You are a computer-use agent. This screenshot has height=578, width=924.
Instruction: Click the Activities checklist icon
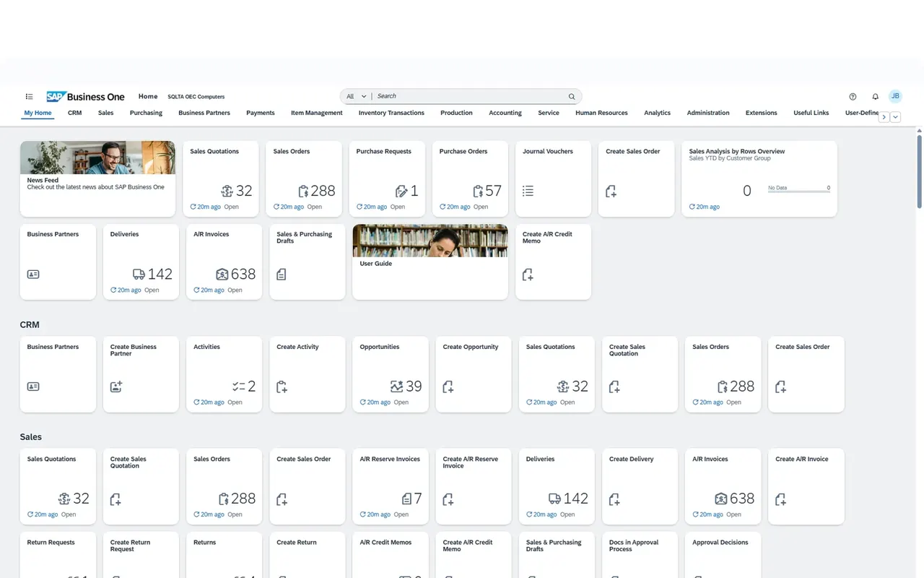239,387
